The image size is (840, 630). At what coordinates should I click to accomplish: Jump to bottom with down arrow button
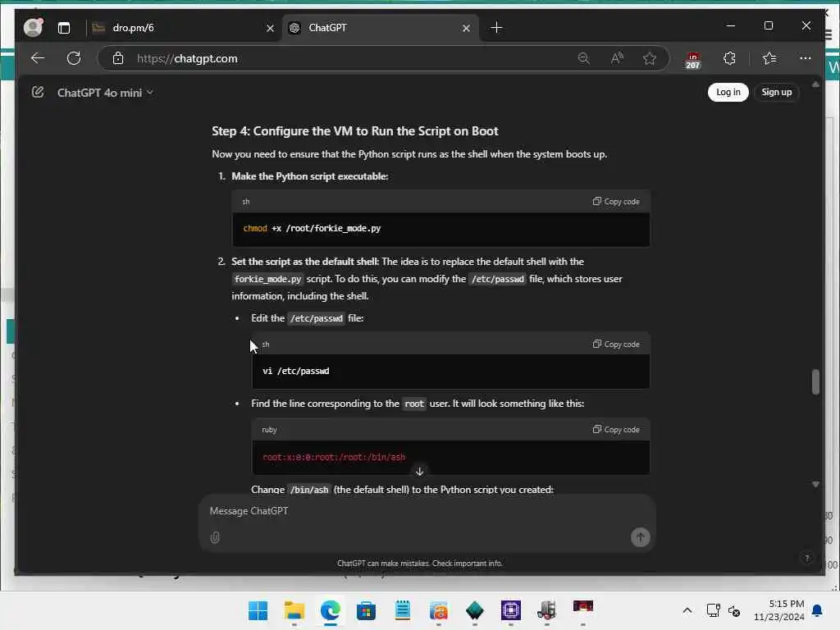419,472
